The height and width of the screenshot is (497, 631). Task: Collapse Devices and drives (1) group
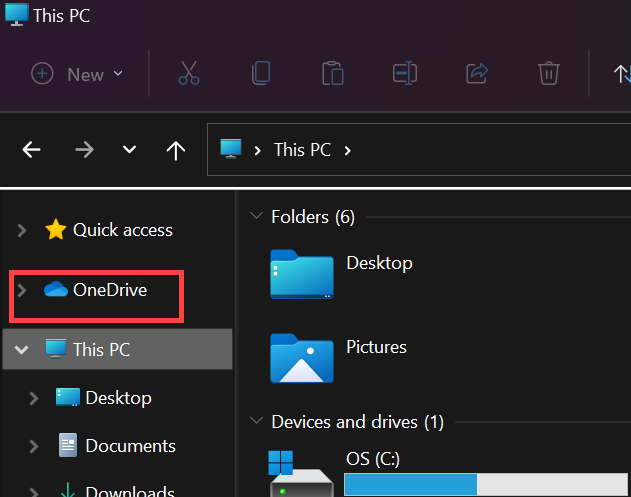pyautogui.click(x=256, y=421)
